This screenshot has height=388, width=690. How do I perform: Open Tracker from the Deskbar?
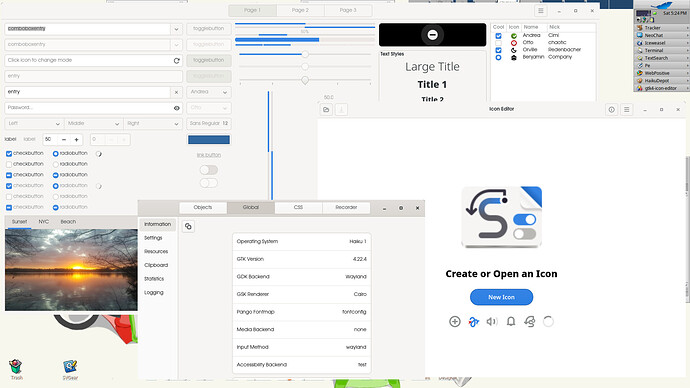[x=661, y=28]
